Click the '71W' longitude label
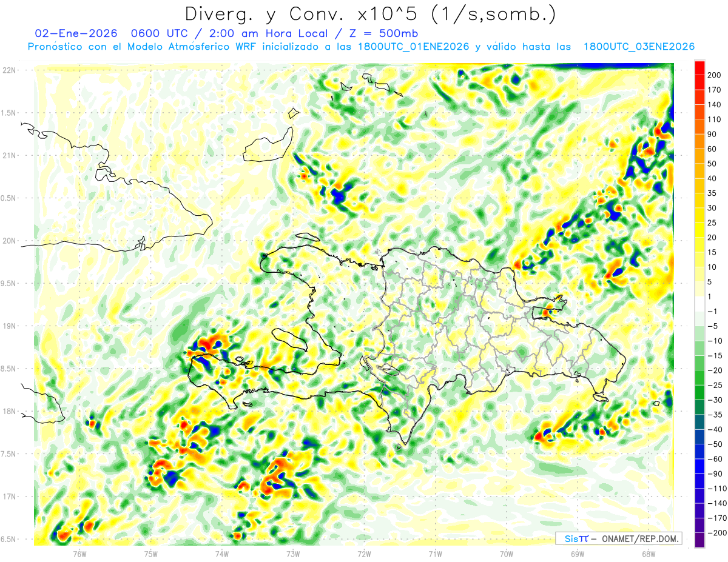This screenshot has width=728, height=562. click(x=435, y=554)
